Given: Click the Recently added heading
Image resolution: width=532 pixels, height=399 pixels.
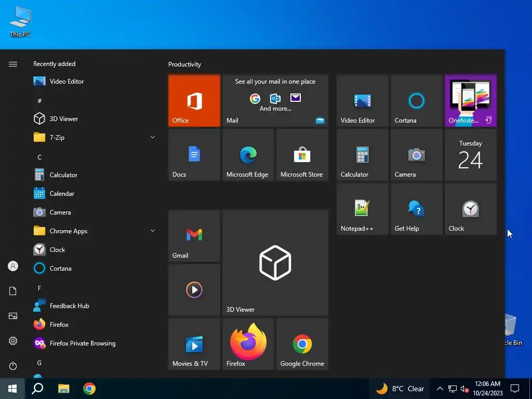Looking at the screenshot, I should coord(54,64).
